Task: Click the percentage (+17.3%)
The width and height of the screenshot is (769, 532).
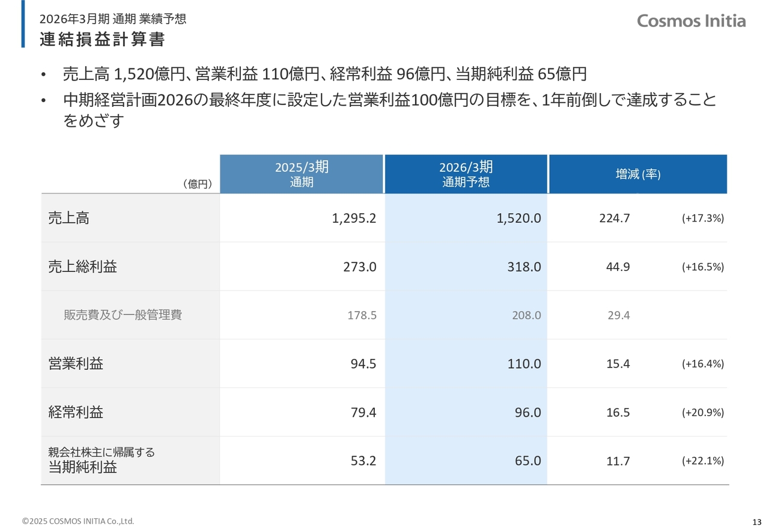Action: (x=703, y=219)
